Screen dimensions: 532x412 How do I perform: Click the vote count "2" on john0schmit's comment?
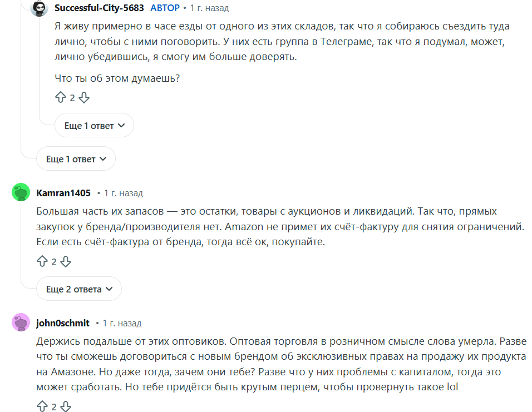pos(54,406)
